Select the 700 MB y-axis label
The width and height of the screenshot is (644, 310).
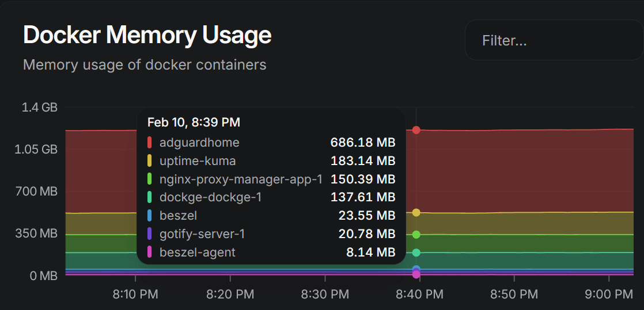pyautogui.click(x=36, y=192)
